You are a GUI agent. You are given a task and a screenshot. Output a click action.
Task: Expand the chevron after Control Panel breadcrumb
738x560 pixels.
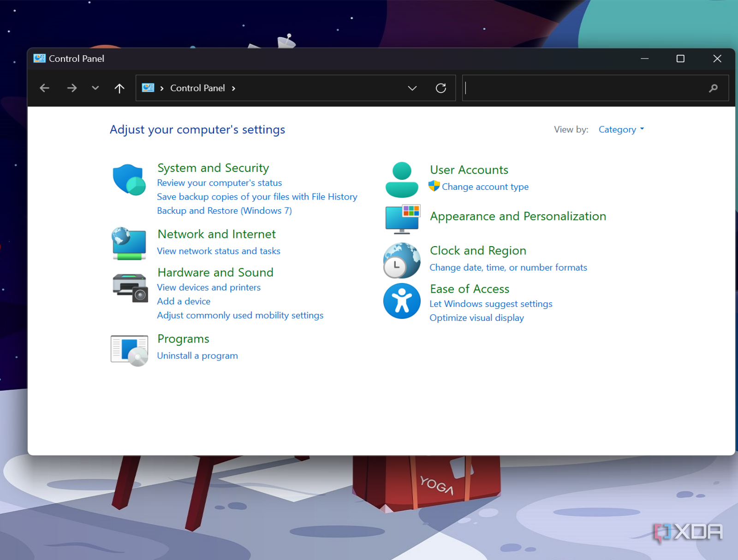pos(234,88)
